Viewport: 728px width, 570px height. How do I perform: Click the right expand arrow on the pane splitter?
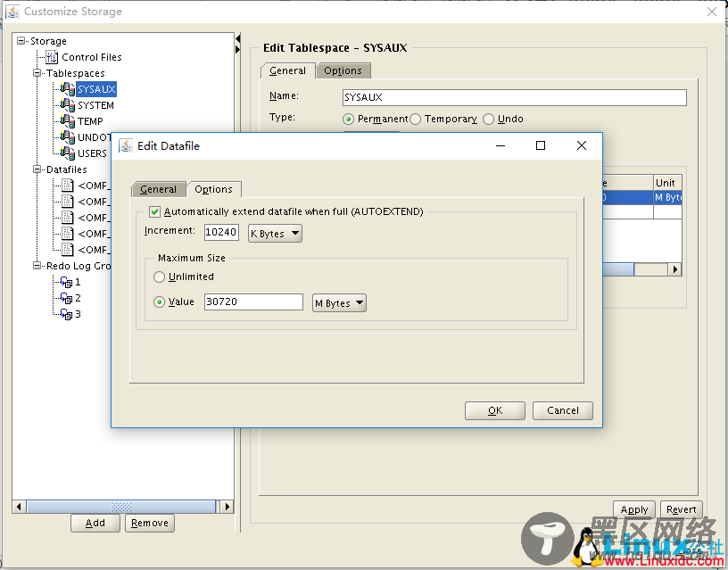point(237,49)
